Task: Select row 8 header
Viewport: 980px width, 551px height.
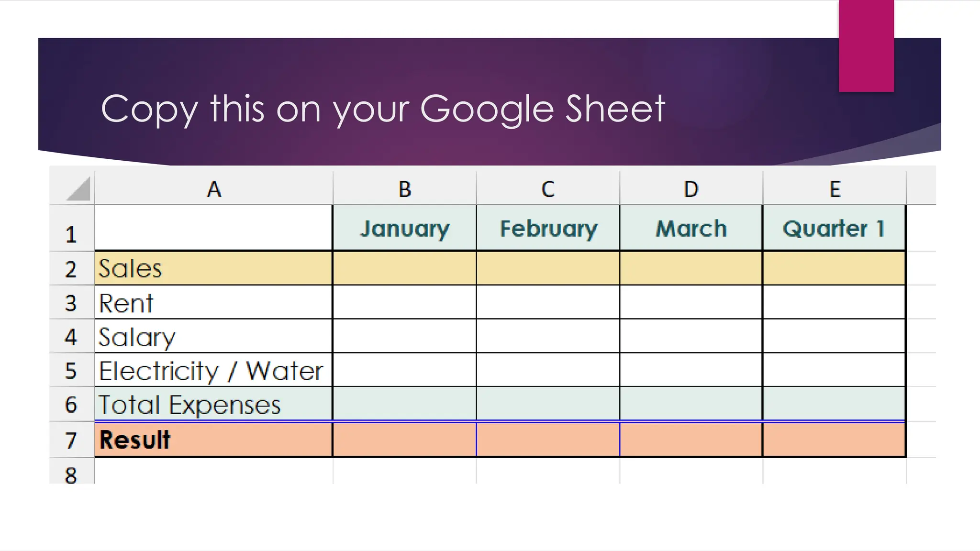Action: coord(71,471)
